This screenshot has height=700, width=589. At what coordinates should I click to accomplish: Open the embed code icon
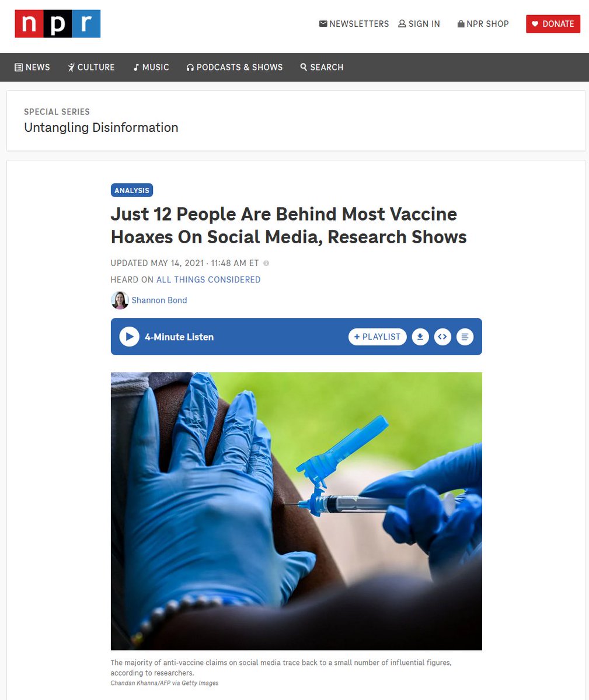click(x=442, y=337)
